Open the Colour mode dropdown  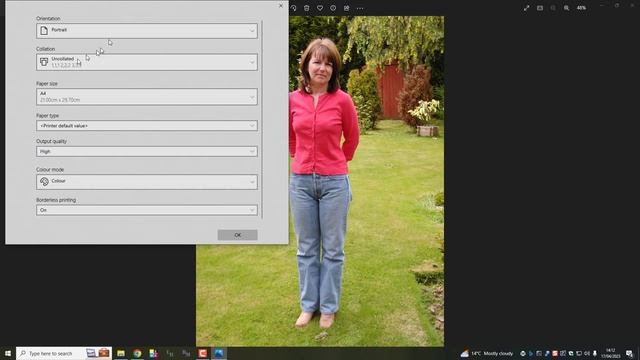point(147,182)
